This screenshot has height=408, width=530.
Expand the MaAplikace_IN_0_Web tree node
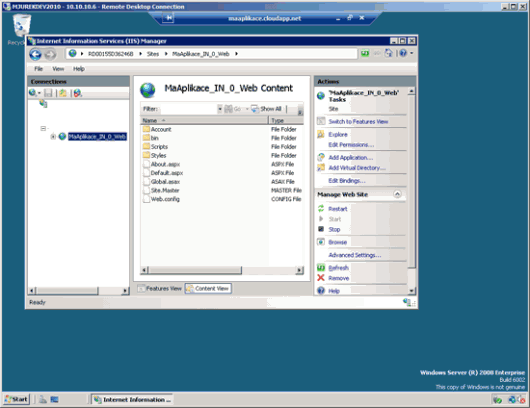click(x=53, y=137)
